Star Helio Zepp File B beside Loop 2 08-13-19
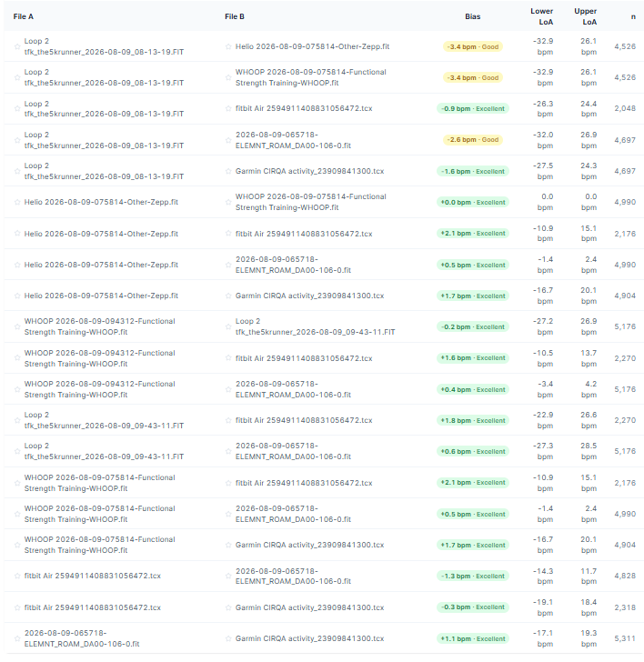This screenshot has height=662, width=644. click(x=228, y=46)
